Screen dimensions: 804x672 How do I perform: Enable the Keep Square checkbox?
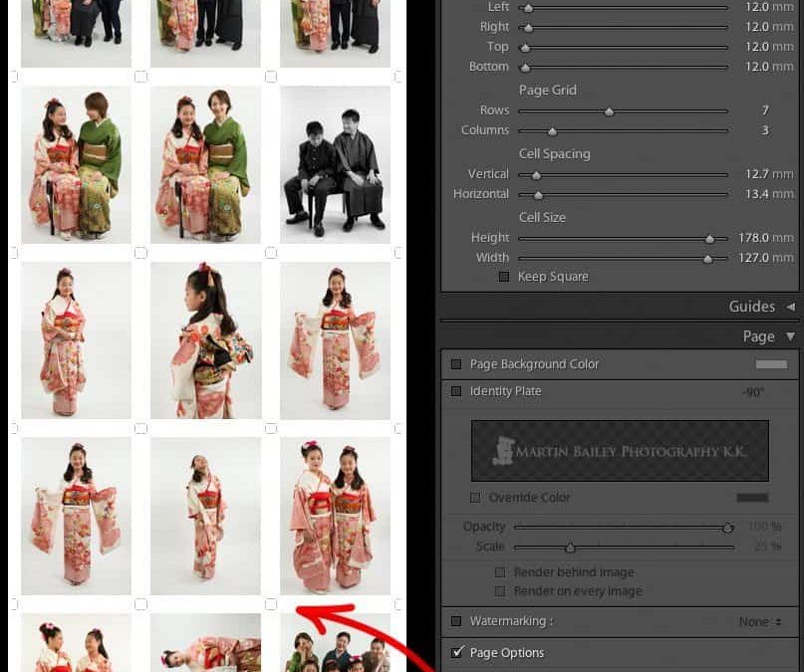504,277
